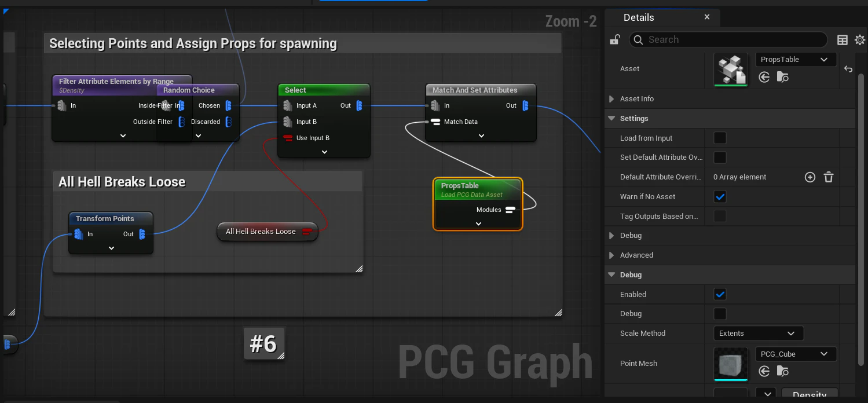Click the Match Data pin
868x403 pixels.
[435, 122]
